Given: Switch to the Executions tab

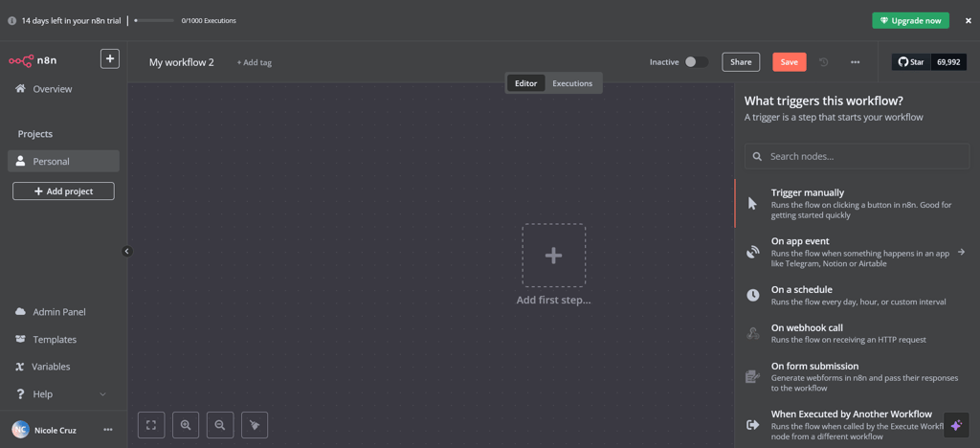Looking at the screenshot, I should pyautogui.click(x=572, y=83).
